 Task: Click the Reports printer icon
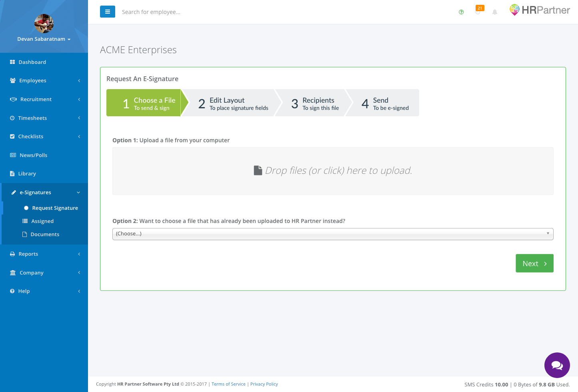coord(12,254)
